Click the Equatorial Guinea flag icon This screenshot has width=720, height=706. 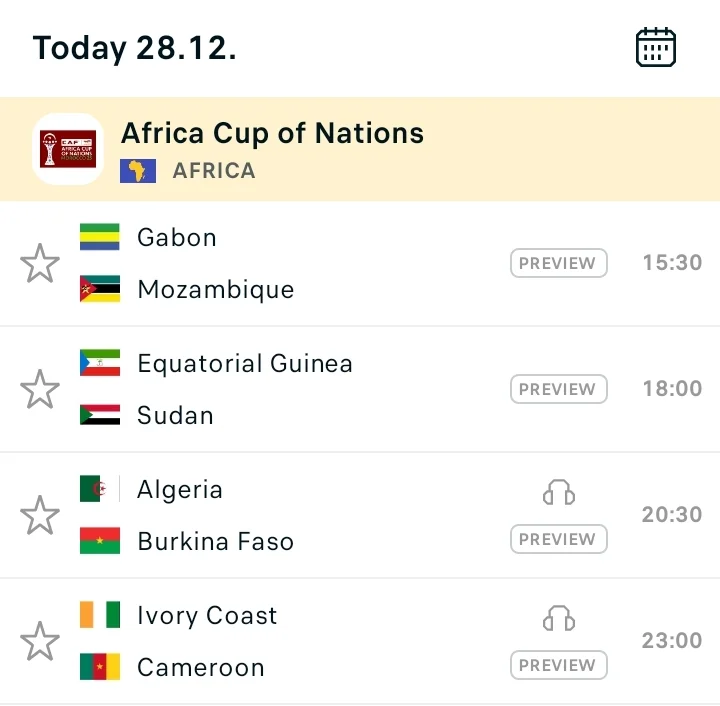(100, 363)
